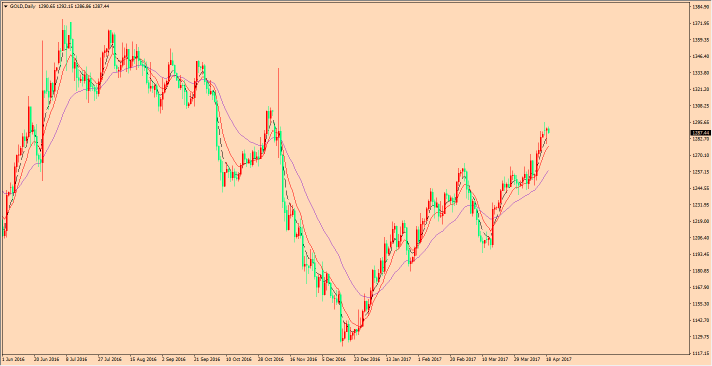
Task: Click the 1155.30 price scale label
Action: pyautogui.click(x=702, y=303)
